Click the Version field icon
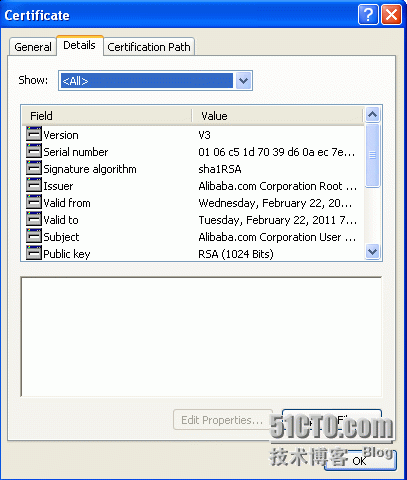Viewport: 407px width, 480px height. click(34, 135)
